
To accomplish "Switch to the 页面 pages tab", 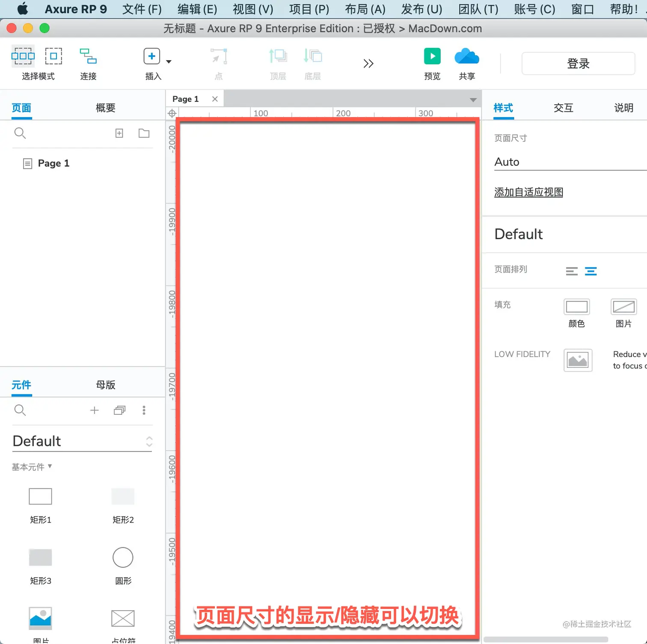I will (x=21, y=108).
